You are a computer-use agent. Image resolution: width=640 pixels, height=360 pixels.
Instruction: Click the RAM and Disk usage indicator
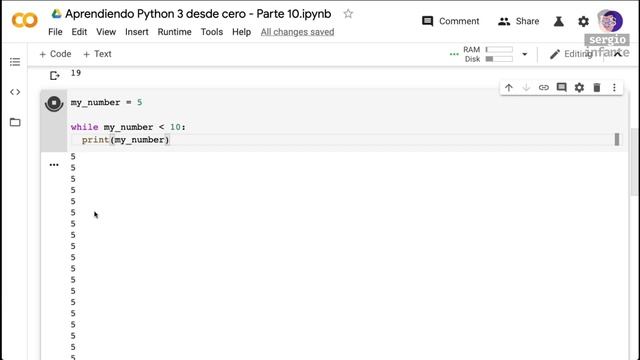pyautogui.click(x=488, y=54)
